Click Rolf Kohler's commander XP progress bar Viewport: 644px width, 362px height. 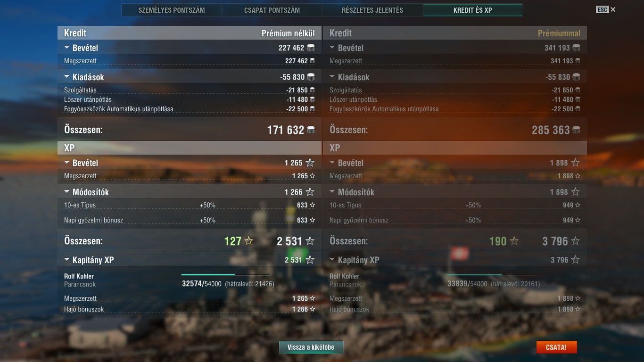click(x=226, y=274)
